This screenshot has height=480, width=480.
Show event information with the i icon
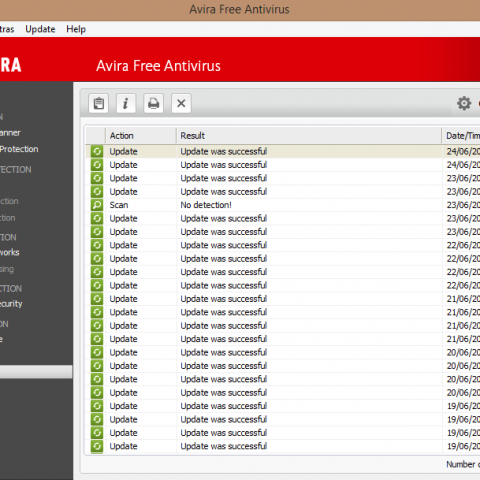point(126,103)
